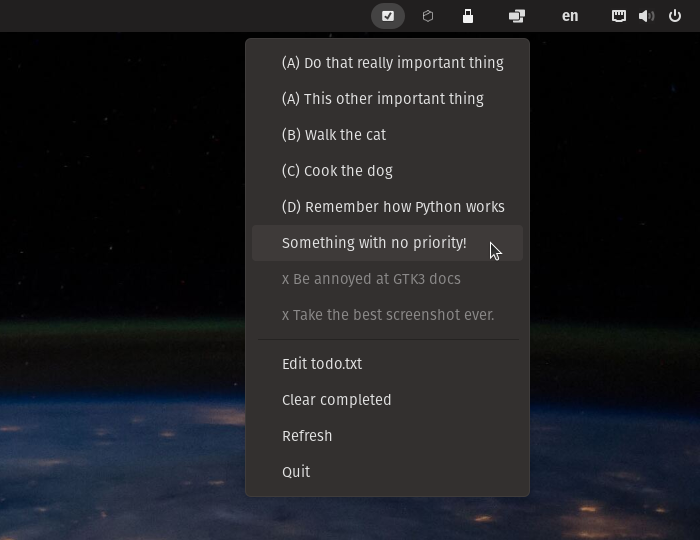Toggle completed 'Take the best screenshot ever.'
This screenshot has height=540, width=700.
(x=388, y=315)
